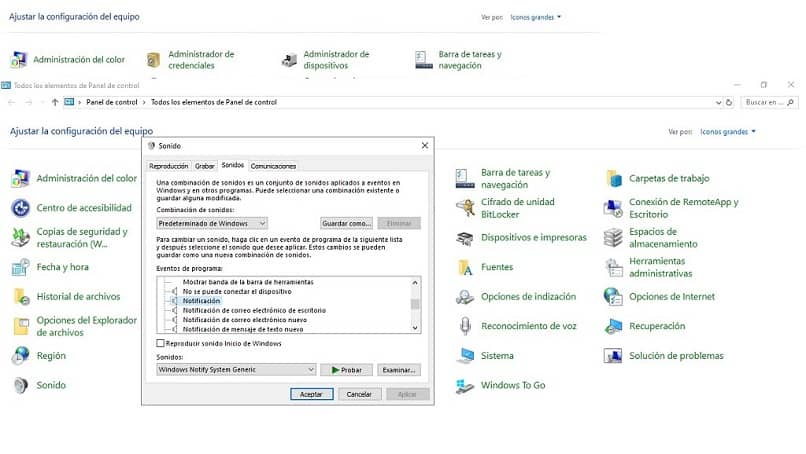Screen dimensions: 806x454
Task: Click Todos los elementos de Panel de control breadcrumb
Action: [214, 102]
